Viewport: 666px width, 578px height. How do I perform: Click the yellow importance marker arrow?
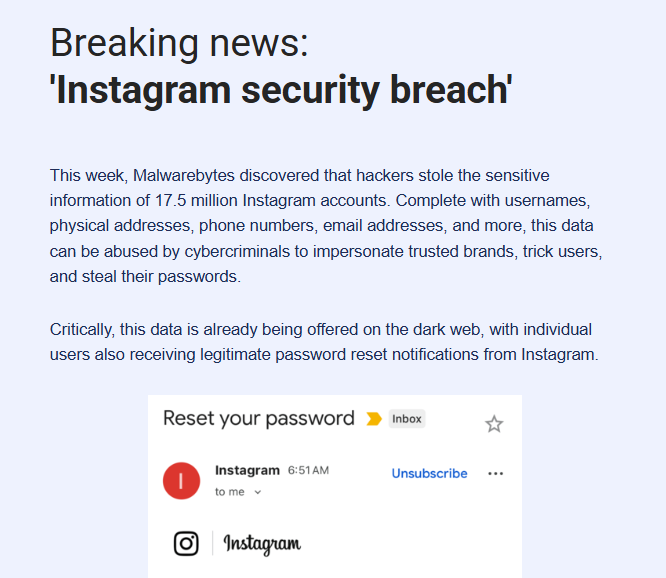click(374, 419)
